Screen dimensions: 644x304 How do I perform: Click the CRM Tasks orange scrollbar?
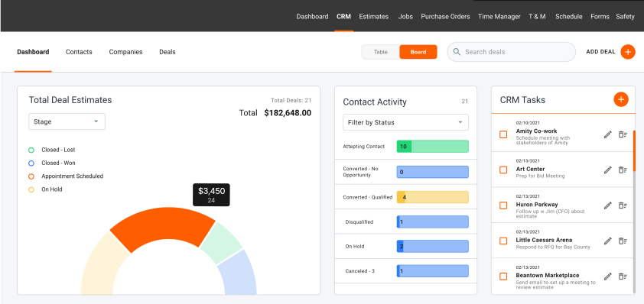pos(634,150)
